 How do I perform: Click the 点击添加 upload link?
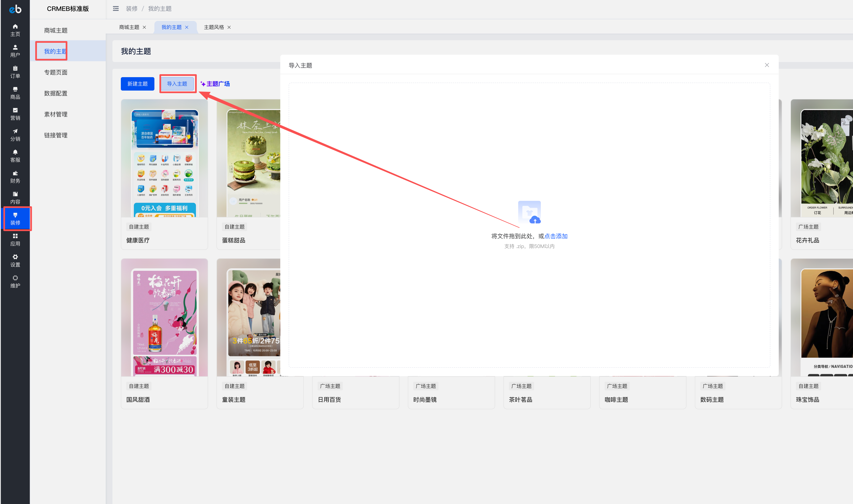pos(556,236)
